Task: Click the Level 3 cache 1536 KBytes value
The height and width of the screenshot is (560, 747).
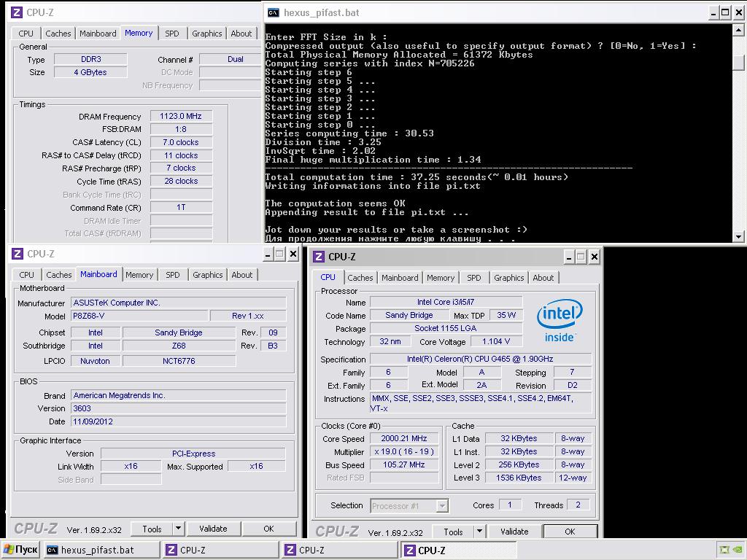Action: pyautogui.click(x=519, y=478)
